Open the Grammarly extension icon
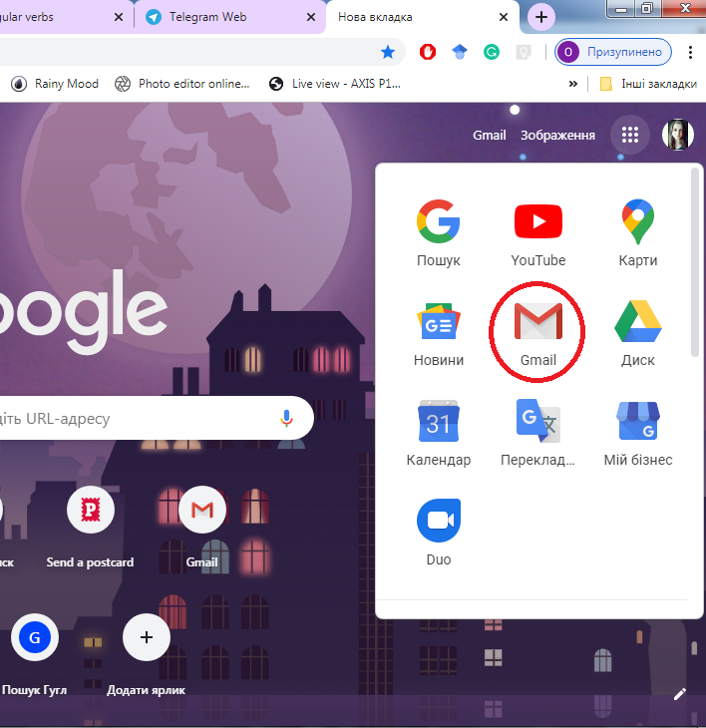Viewport: 706px width, 728px height. click(491, 52)
